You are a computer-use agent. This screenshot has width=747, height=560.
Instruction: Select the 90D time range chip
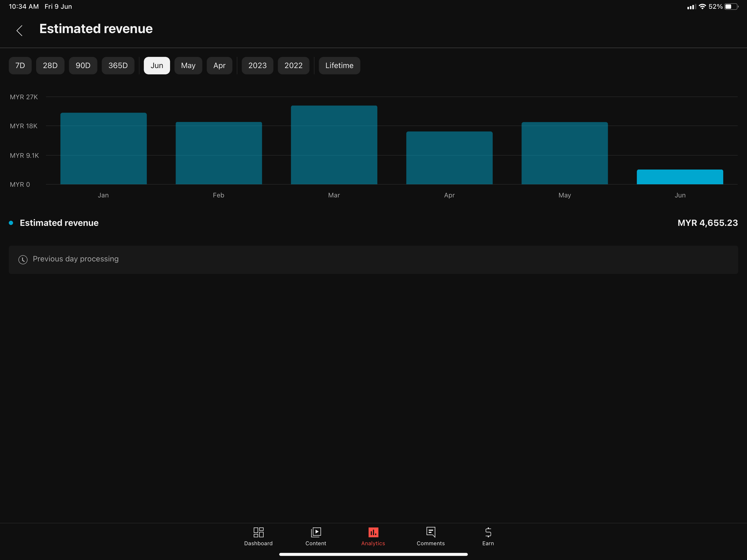point(83,66)
